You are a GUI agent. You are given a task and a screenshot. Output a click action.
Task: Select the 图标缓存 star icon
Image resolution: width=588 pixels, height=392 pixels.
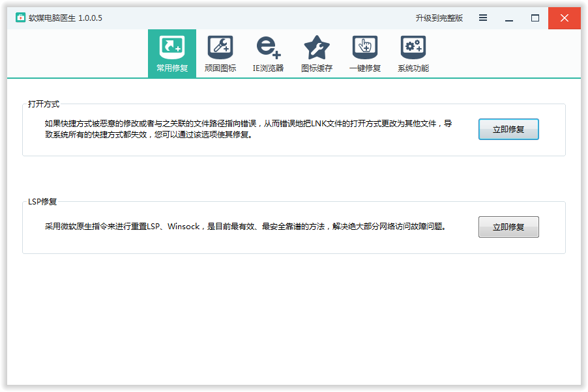[x=317, y=48]
